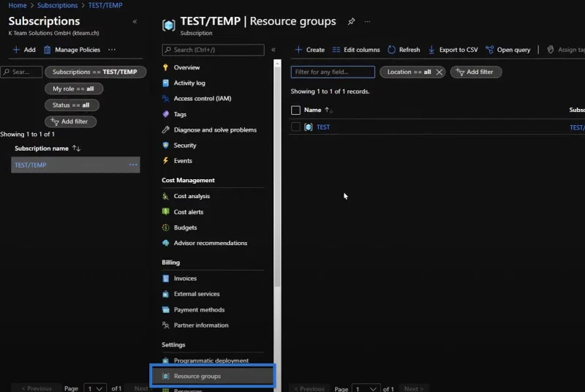Pin the TEST/TEMP blade with pin icon
This screenshot has height=392, width=585.
click(x=351, y=22)
